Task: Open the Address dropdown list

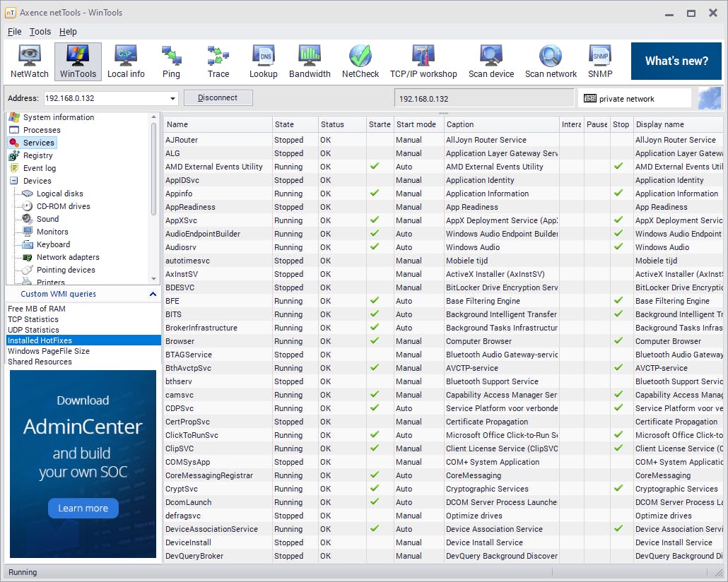Action: 173,99
